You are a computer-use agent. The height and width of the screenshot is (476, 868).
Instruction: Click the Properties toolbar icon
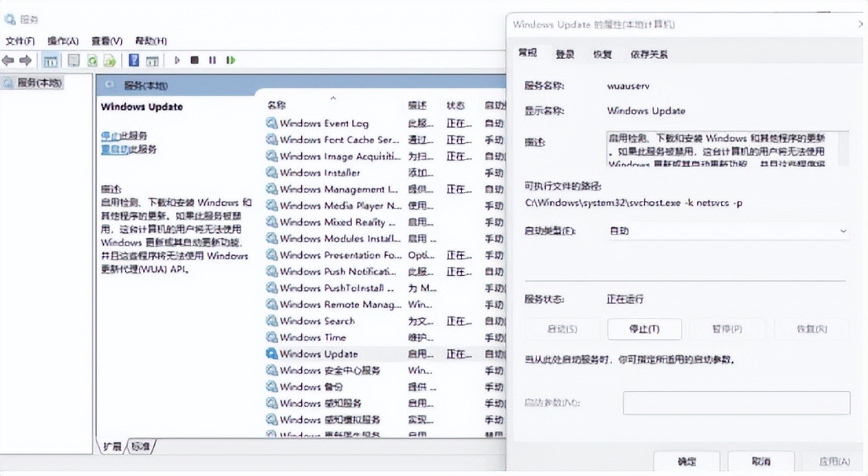(74, 61)
